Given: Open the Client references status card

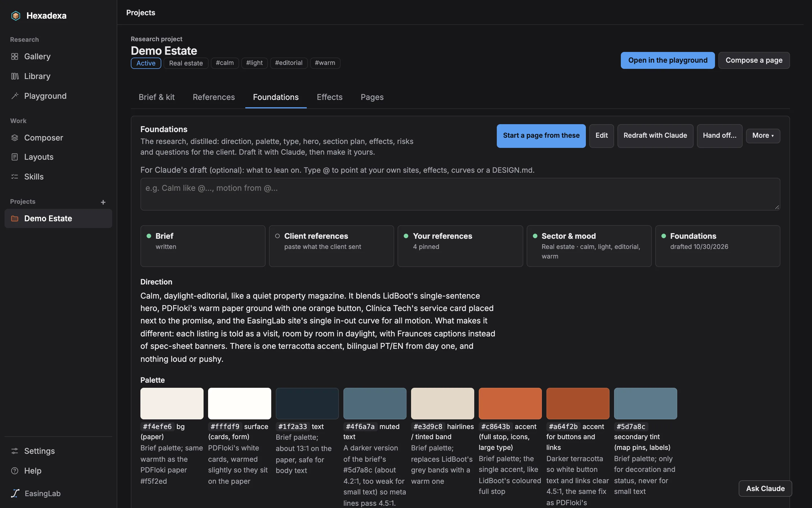Looking at the screenshot, I should (332, 246).
